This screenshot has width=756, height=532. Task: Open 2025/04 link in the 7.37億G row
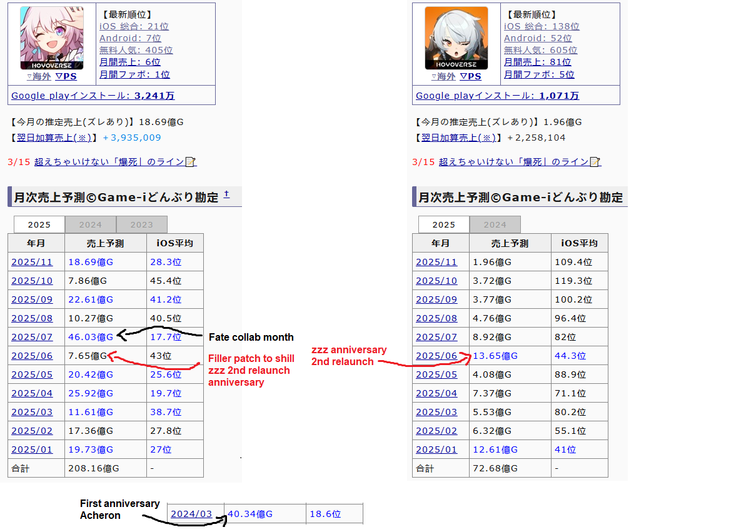(x=436, y=393)
